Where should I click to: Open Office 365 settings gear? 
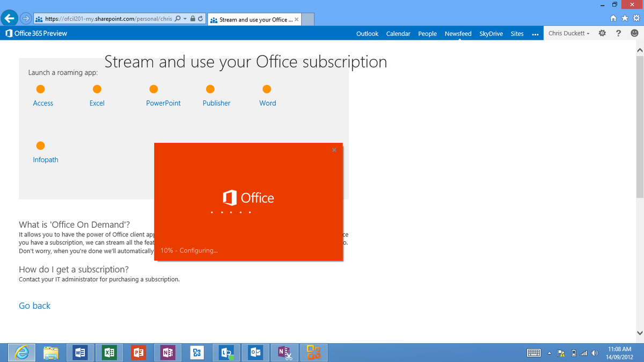602,33
